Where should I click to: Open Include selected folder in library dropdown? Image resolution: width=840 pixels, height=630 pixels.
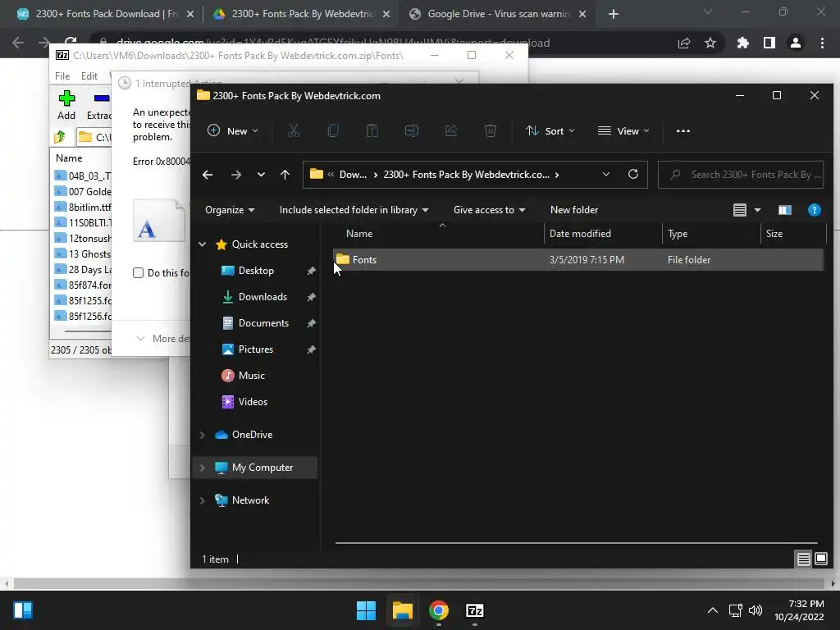(x=354, y=210)
